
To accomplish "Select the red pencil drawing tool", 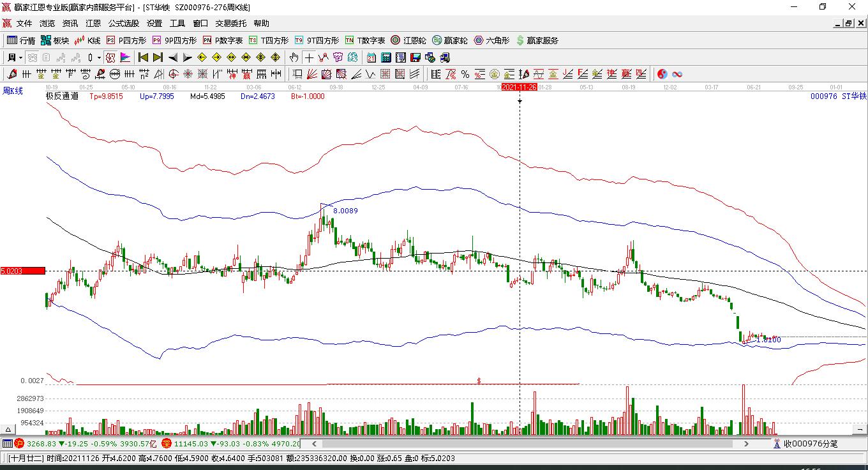I will point(12,74).
